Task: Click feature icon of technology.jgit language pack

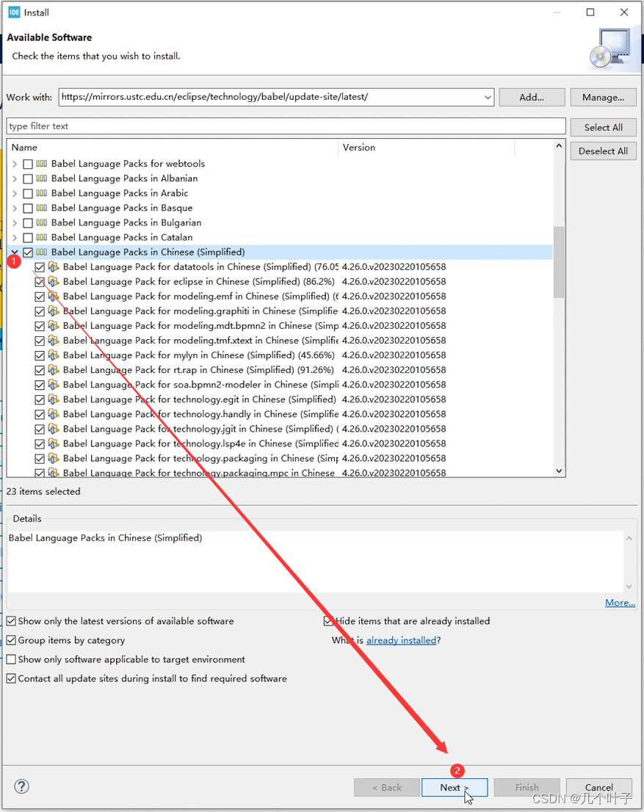Action: click(x=54, y=429)
